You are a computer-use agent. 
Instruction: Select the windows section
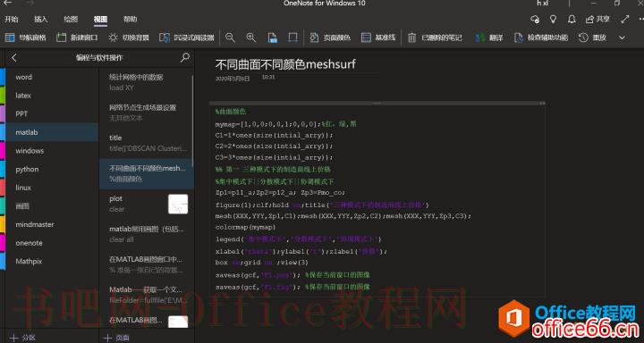point(52,151)
